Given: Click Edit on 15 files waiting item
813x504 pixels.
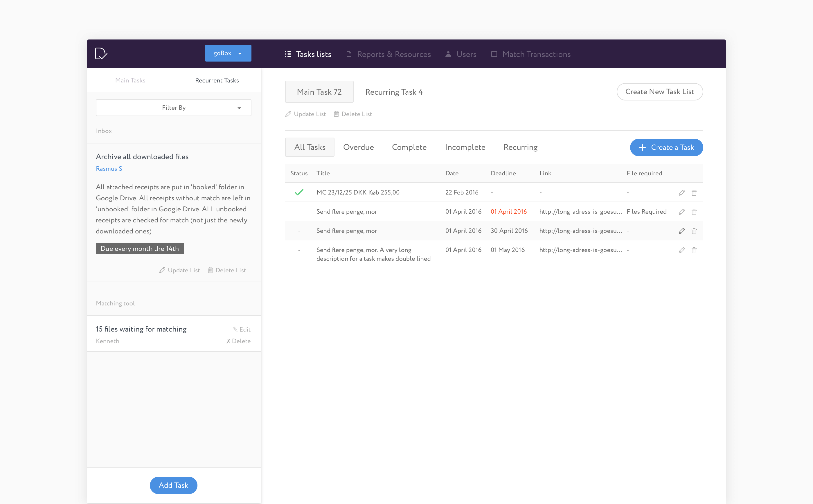Looking at the screenshot, I should click(242, 329).
